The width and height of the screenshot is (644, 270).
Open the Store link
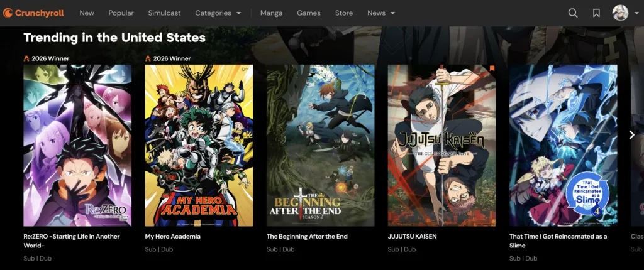(x=344, y=13)
